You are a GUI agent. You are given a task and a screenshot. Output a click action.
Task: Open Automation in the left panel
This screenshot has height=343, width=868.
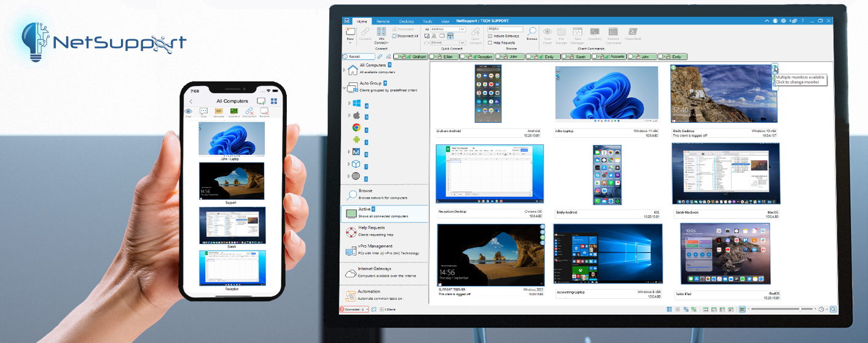click(385, 294)
